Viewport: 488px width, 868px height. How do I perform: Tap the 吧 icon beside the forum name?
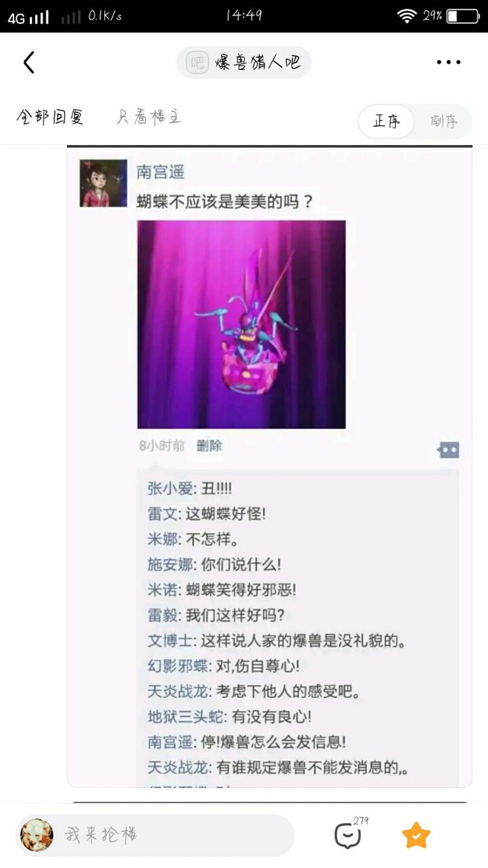tap(197, 62)
